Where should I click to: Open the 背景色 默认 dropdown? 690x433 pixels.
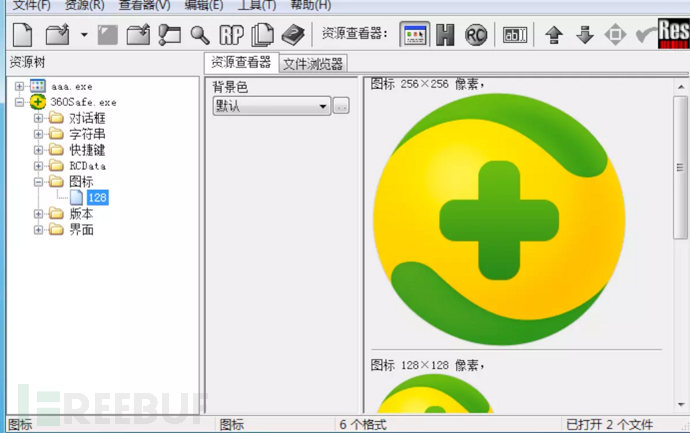tap(272, 106)
